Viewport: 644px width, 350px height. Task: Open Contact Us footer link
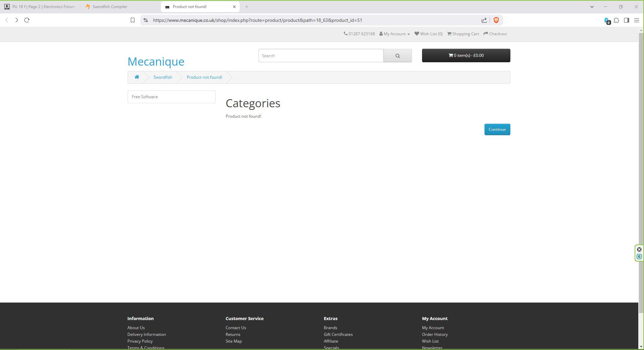pos(236,328)
